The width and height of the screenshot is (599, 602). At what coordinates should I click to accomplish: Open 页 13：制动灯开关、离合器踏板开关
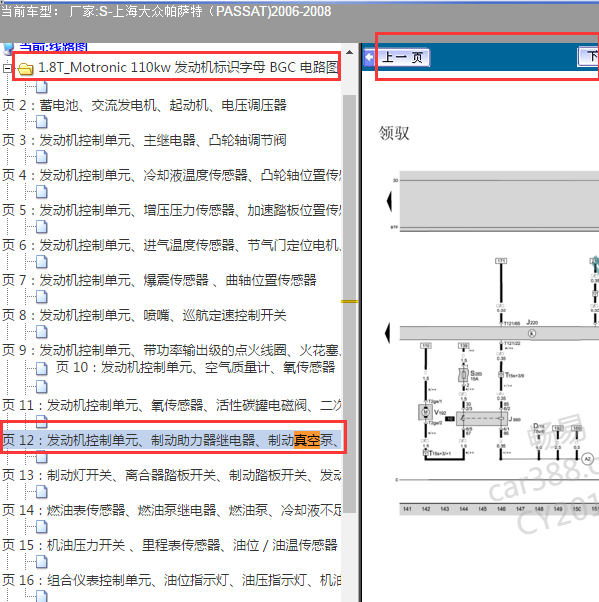coord(172,475)
